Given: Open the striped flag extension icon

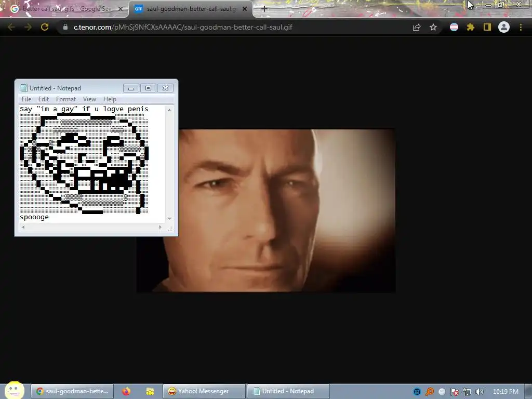Looking at the screenshot, I should pyautogui.click(x=454, y=27).
